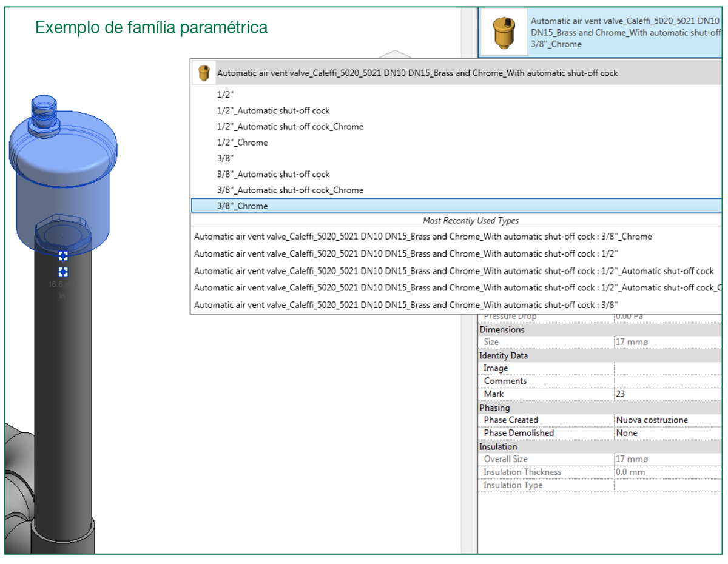This screenshot has width=728, height=564.
Task: Pick the recently used type ending in plain 3/8"
Action: point(406,305)
